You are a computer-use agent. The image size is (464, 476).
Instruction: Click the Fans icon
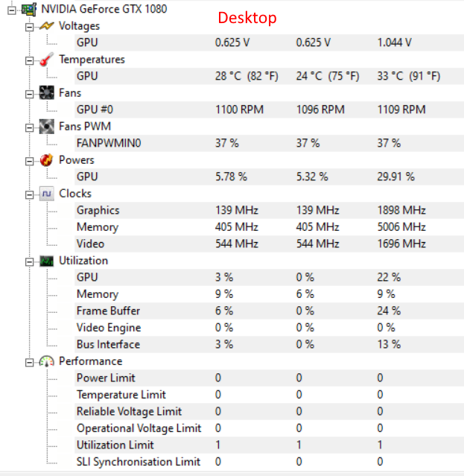click(46, 93)
